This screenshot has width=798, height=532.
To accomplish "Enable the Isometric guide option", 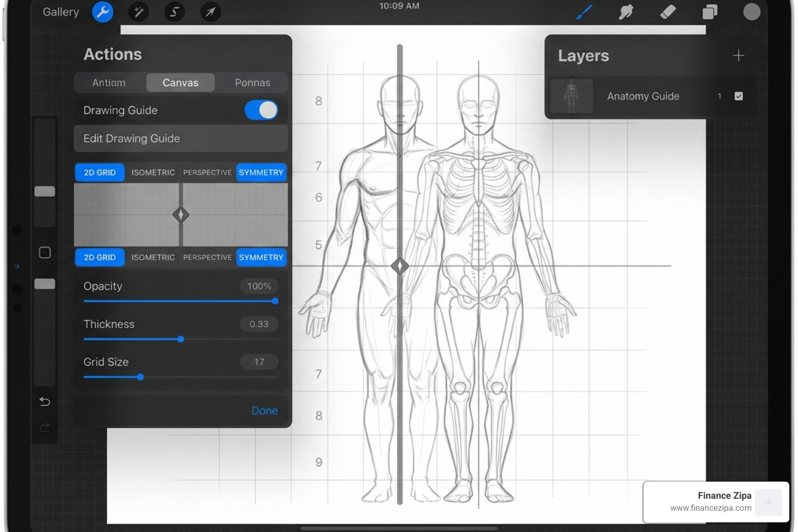I will coord(153,172).
